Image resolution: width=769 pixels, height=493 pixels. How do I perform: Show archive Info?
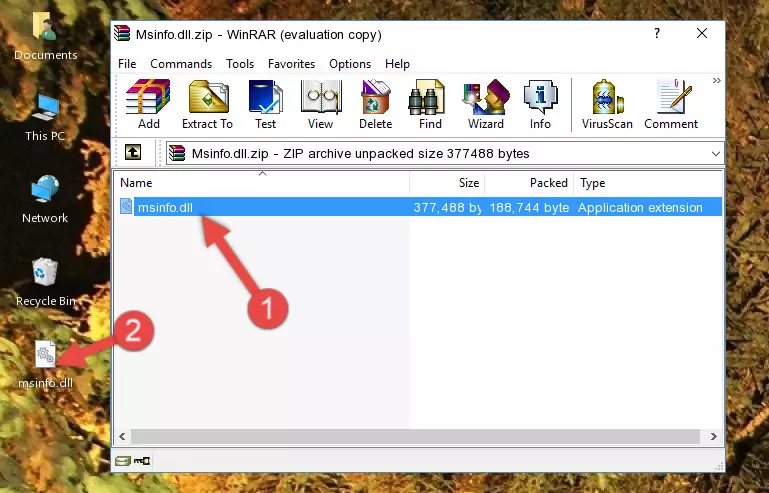point(540,104)
